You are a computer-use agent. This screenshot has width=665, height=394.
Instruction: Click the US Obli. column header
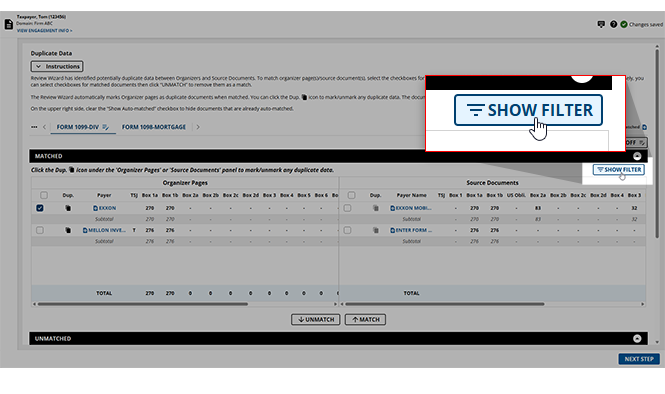[x=516, y=195]
